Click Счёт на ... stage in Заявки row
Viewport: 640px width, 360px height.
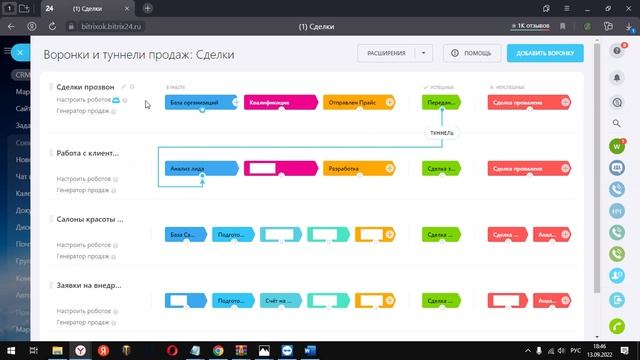pos(281,301)
